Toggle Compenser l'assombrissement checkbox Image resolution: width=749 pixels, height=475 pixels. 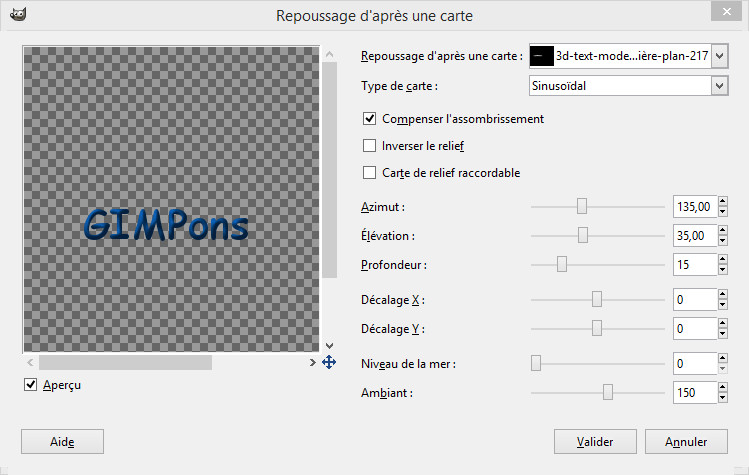(x=369, y=119)
